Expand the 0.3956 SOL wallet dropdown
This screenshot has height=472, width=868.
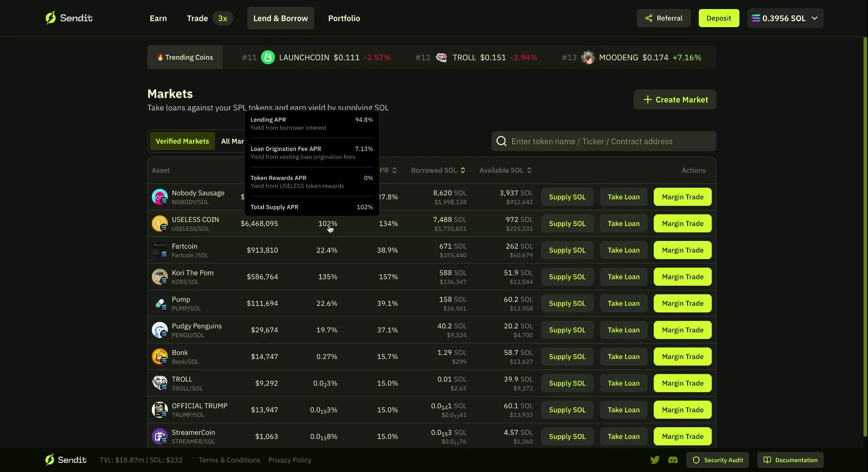pos(815,18)
